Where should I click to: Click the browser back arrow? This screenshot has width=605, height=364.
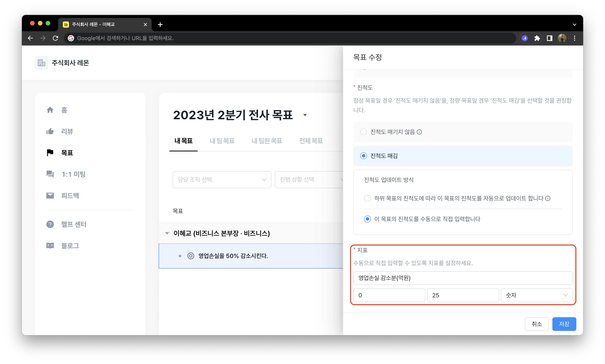tap(30, 38)
